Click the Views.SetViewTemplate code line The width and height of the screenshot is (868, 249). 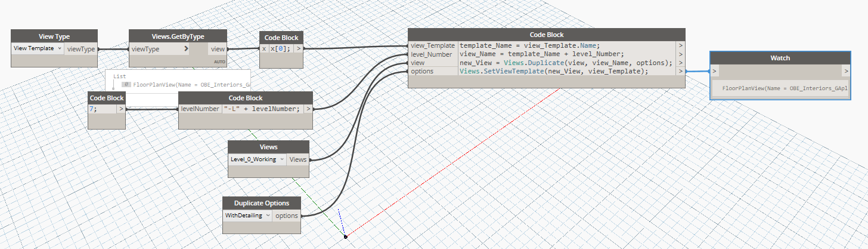click(554, 71)
